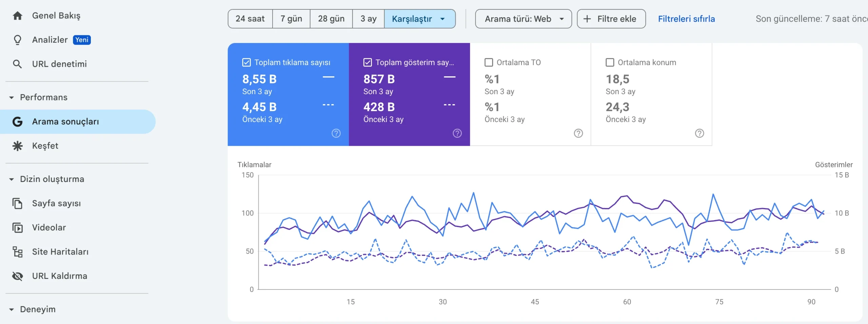This screenshot has height=324, width=868.
Task: Select the 7 gün date range tab
Action: coord(291,19)
